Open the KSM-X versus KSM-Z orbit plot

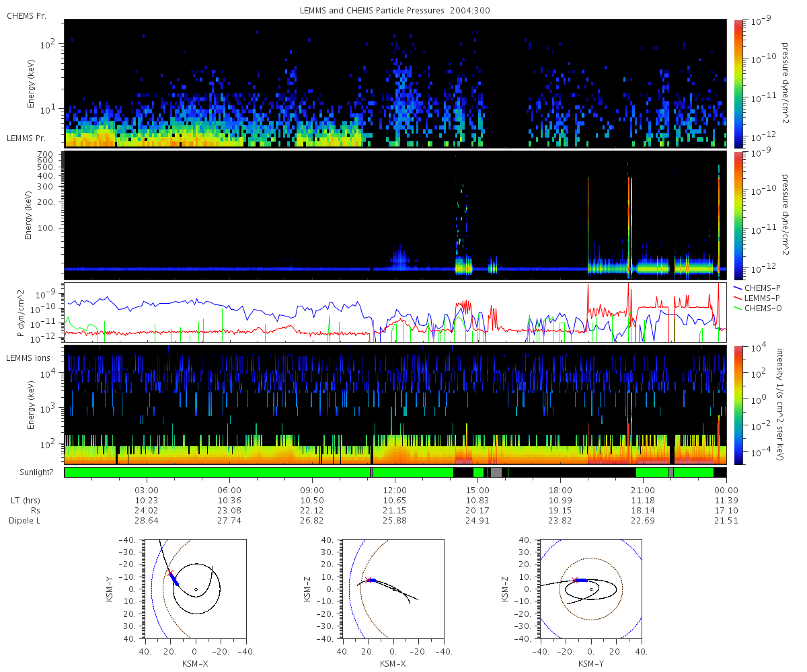393,589
